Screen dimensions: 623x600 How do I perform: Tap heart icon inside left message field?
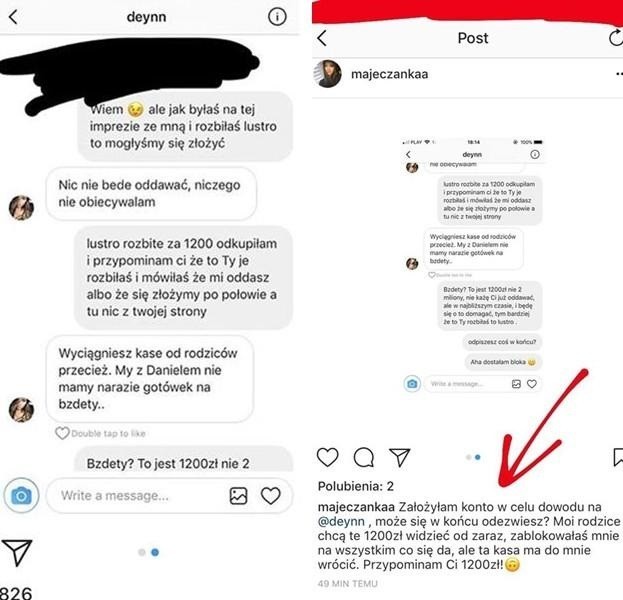click(x=271, y=496)
